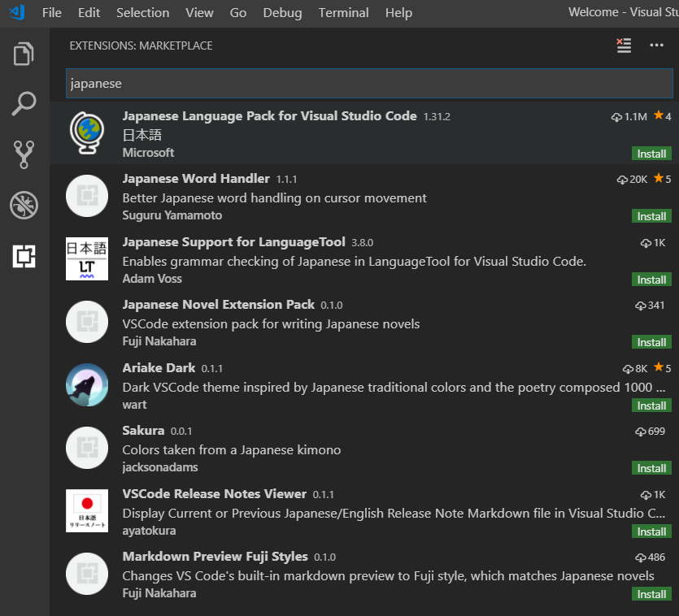Viewport: 679px width, 616px height.
Task: Click 'Better Japanese word handling on cursor movement'
Action: tap(275, 198)
